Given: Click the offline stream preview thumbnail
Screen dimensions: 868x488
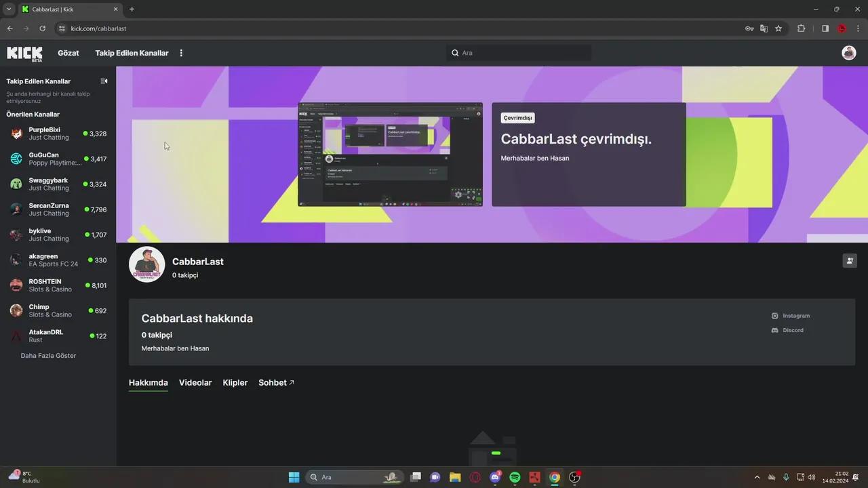Looking at the screenshot, I should click(x=391, y=155).
